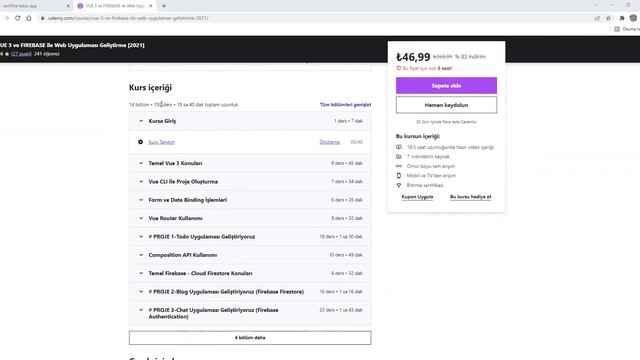Screen dimensions: 640x360
Task: Click the site lock icon in address bar
Action: tap(42, 18)
